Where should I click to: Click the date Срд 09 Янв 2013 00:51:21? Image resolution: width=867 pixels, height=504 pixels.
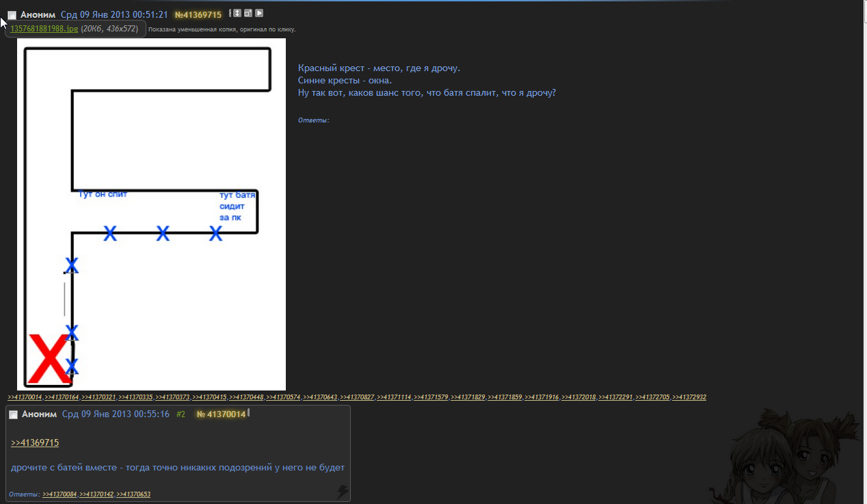click(114, 14)
